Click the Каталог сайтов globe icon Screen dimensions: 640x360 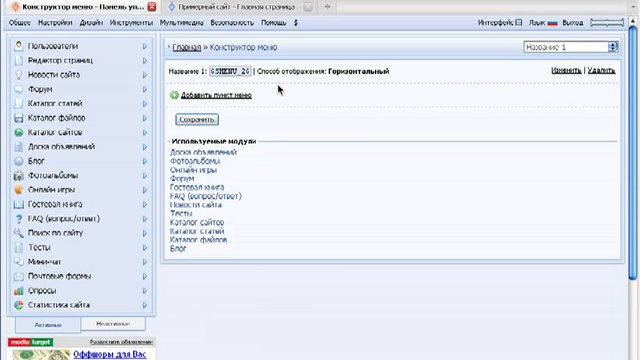pyautogui.click(x=18, y=132)
